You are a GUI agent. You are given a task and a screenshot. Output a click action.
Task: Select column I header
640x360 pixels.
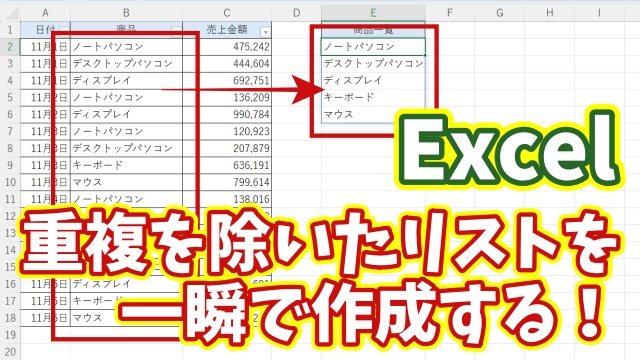pos(599,13)
